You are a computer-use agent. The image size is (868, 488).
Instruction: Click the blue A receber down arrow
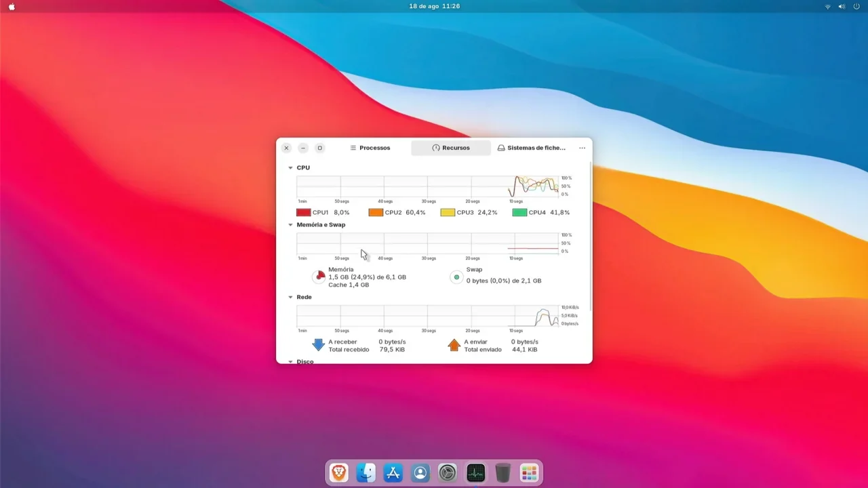click(x=318, y=345)
